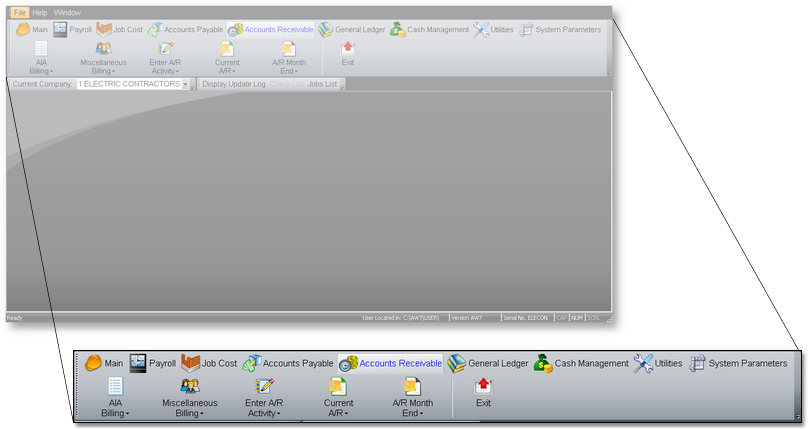
Task: Open the Current Company combo box
Action: pos(133,84)
